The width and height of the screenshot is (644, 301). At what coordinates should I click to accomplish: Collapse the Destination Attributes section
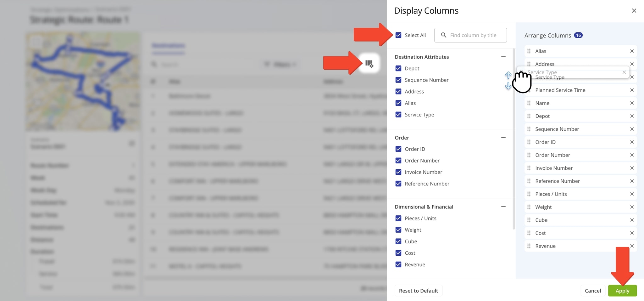click(503, 57)
